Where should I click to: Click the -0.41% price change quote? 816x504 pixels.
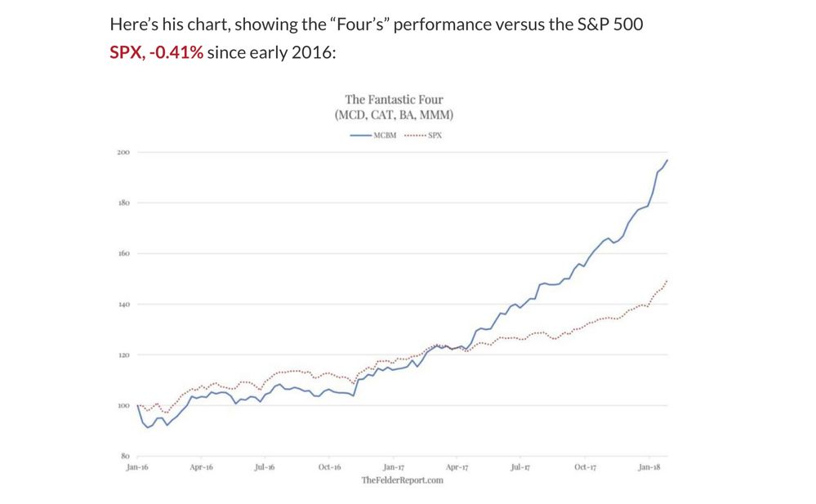pyautogui.click(x=176, y=54)
